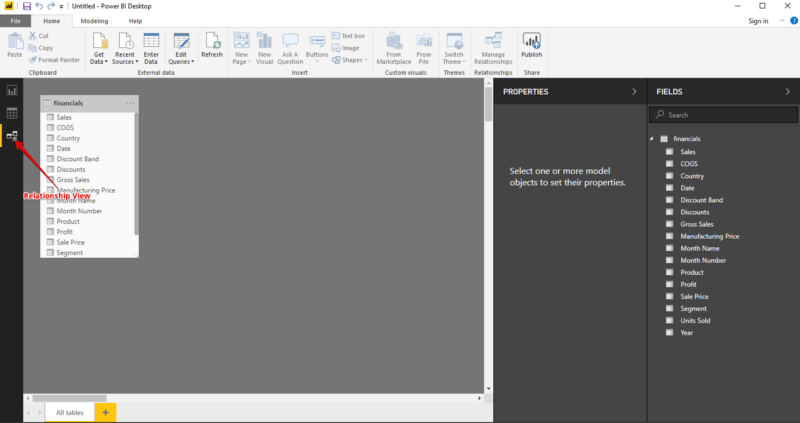This screenshot has height=423, width=800.
Task: Check the Sales field checkbox
Action: (x=669, y=152)
